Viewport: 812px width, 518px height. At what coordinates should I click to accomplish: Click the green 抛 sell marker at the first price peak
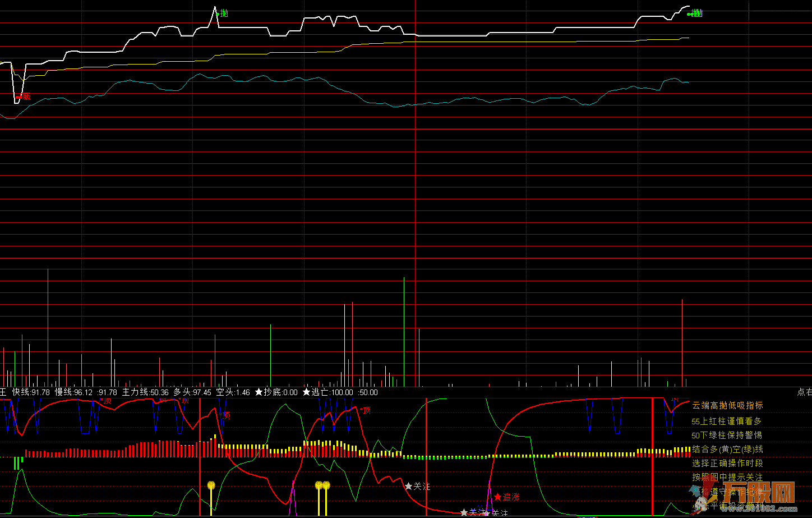223,13
